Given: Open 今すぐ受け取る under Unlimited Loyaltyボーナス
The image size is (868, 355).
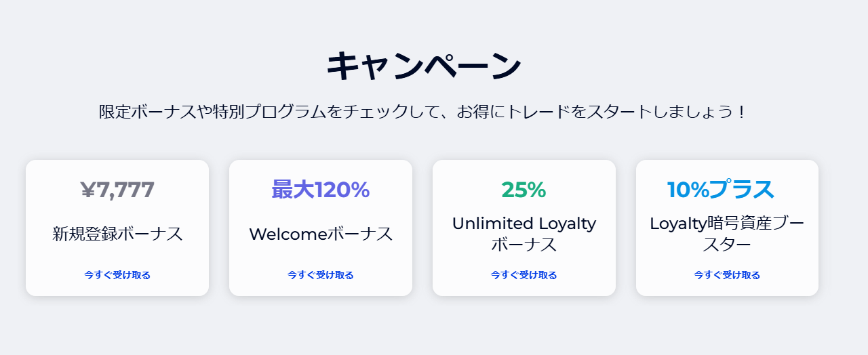Looking at the screenshot, I should click(x=524, y=275).
